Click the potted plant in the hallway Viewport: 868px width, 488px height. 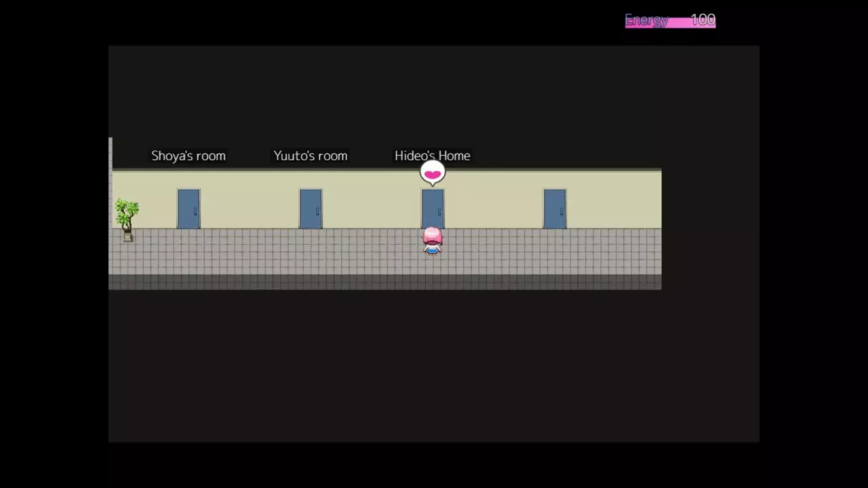coord(126,215)
